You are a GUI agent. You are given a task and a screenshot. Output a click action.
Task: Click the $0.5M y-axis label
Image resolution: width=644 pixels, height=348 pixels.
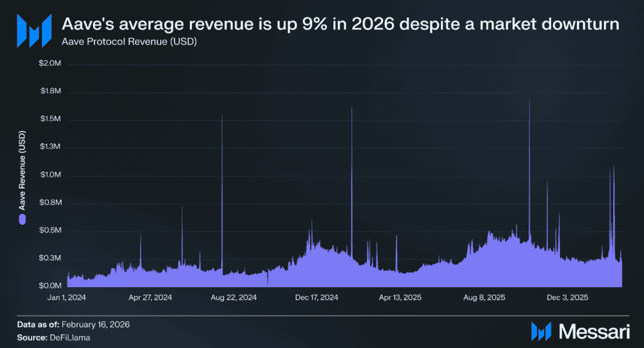pos(50,230)
